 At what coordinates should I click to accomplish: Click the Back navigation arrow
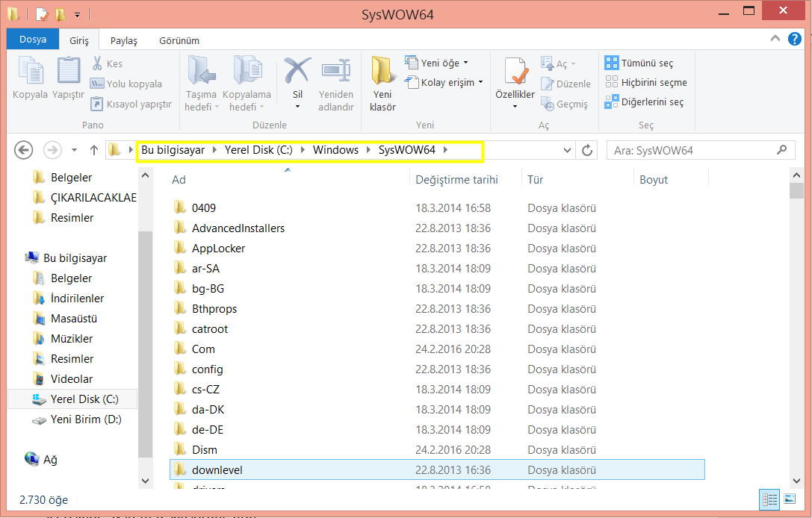(24, 150)
